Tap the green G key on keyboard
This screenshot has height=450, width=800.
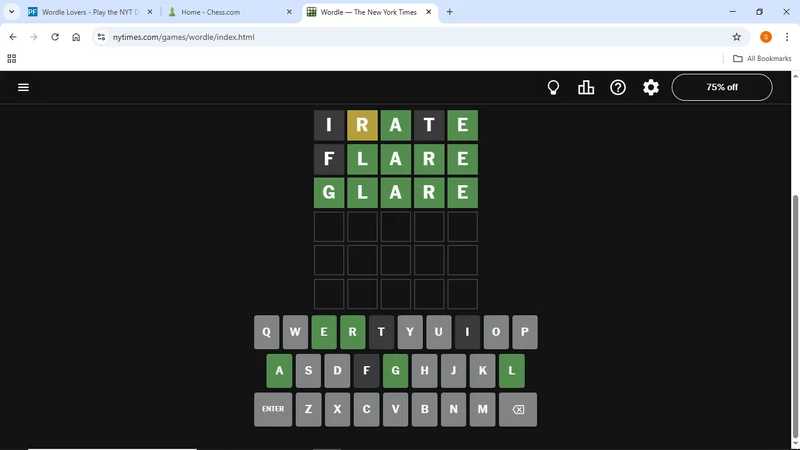(395, 370)
